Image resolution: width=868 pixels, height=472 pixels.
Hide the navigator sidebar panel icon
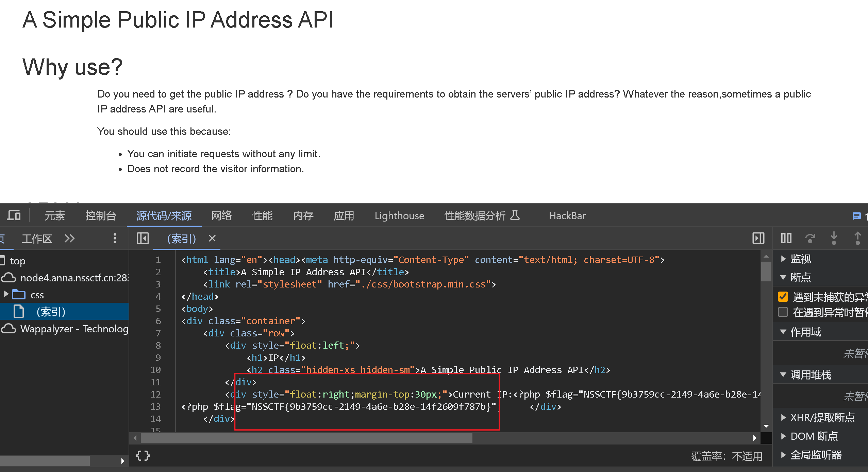point(143,238)
